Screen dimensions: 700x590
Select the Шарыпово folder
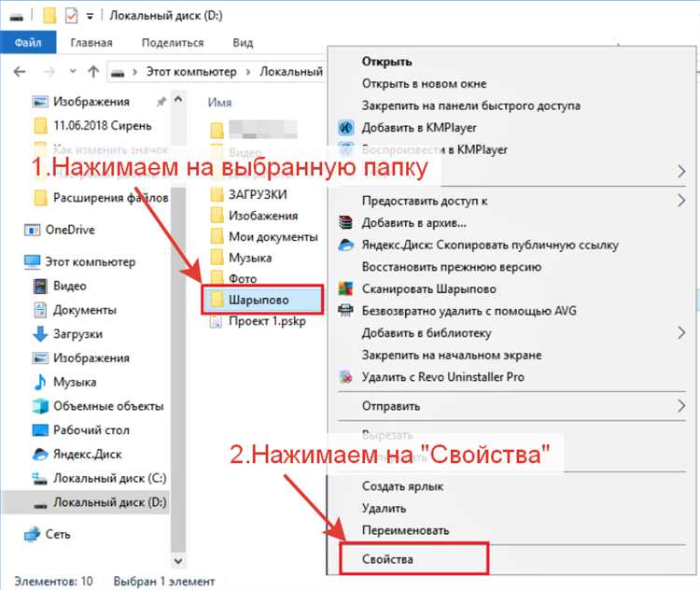click(x=262, y=300)
